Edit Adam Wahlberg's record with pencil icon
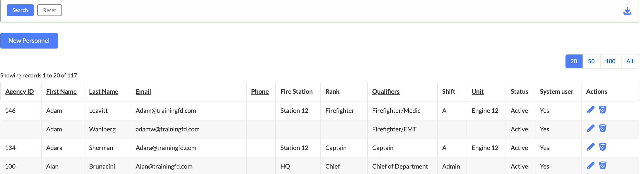 point(591,129)
